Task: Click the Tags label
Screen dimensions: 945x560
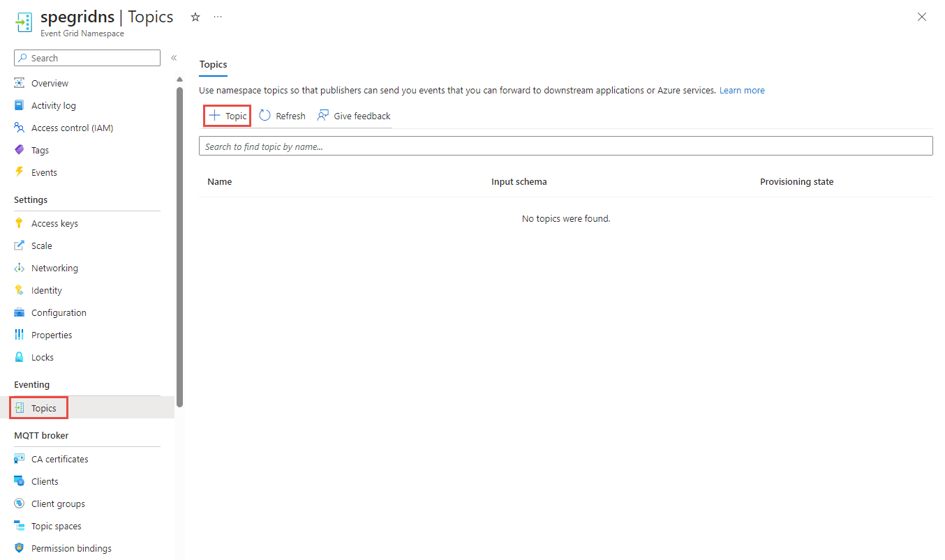Action: coord(40,151)
